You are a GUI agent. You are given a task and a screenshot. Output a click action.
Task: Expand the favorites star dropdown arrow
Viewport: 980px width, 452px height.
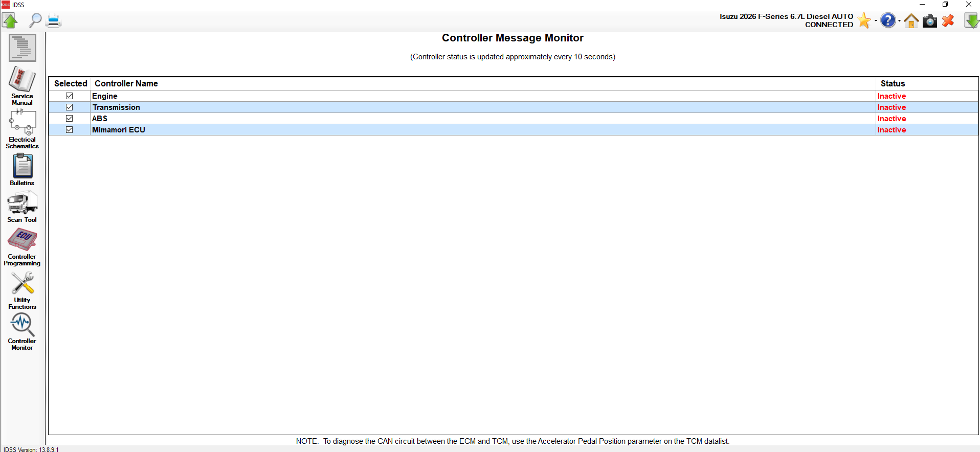coord(875,21)
